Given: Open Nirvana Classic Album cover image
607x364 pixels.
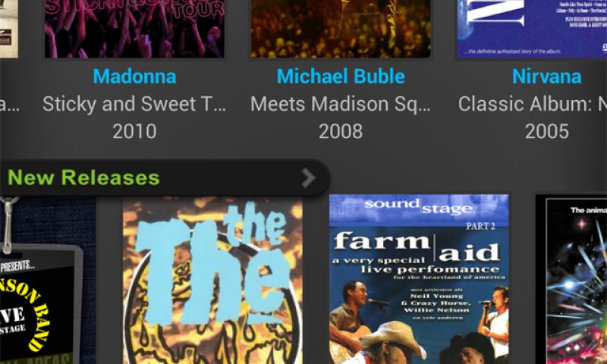Looking at the screenshot, I should pyautogui.click(x=532, y=29).
